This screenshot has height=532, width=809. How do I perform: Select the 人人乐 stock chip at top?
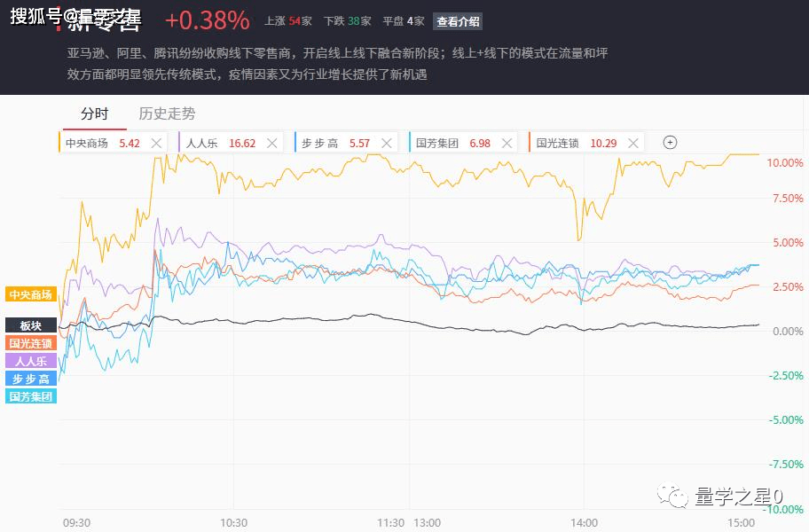(202, 143)
